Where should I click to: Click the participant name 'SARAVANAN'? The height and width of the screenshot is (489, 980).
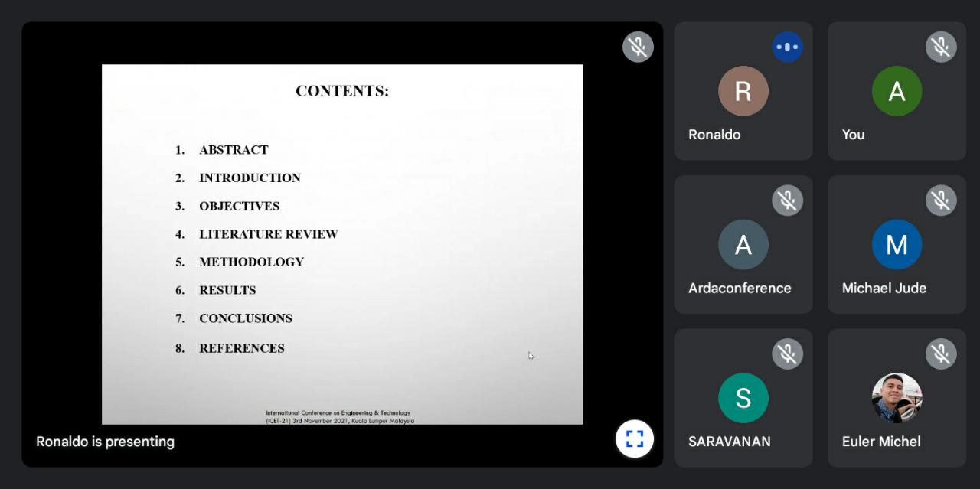pyautogui.click(x=730, y=442)
